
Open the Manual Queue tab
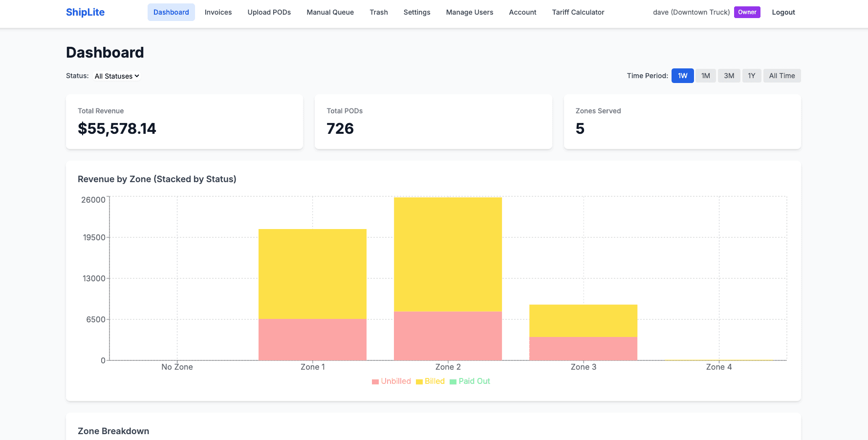point(330,12)
